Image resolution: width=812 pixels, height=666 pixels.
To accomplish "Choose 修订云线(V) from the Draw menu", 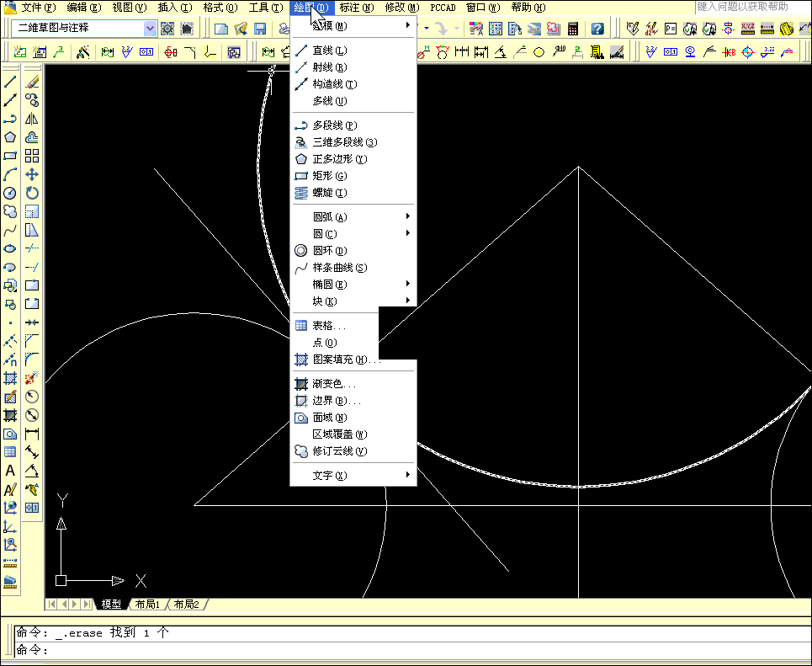I will tap(353, 451).
